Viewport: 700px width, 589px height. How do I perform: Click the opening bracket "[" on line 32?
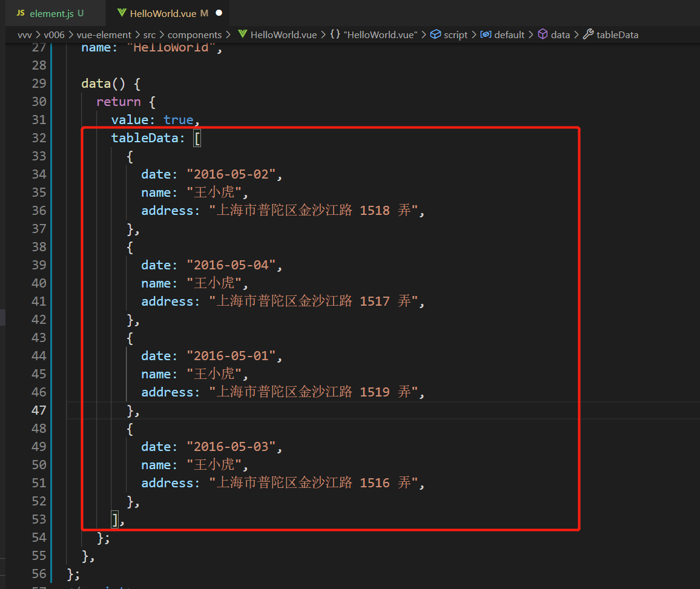pyautogui.click(x=197, y=138)
